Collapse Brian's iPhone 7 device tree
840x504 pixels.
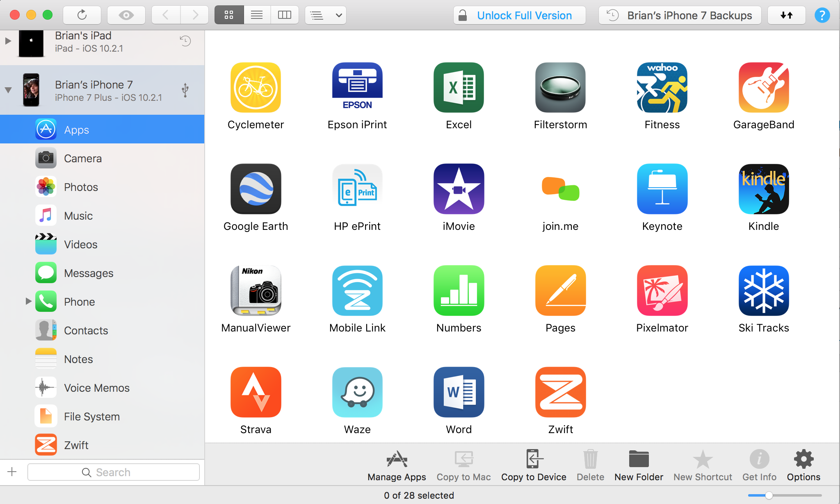pyautogui.click(x=8, y=90)
